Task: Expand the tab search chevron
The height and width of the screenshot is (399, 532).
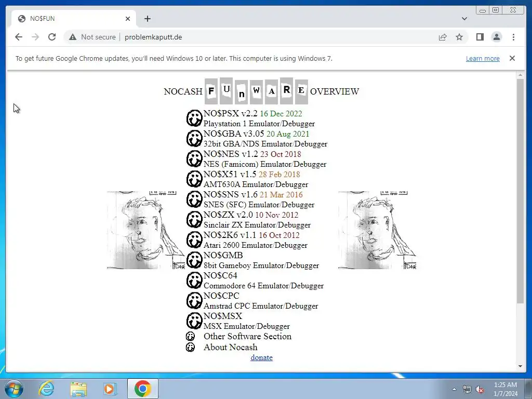Action: point(464,19)
